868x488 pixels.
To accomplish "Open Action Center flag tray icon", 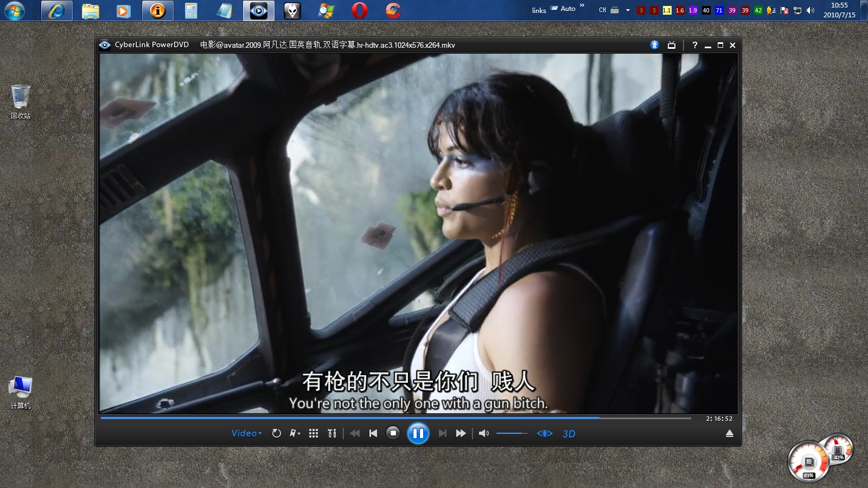I will [784, 10].
